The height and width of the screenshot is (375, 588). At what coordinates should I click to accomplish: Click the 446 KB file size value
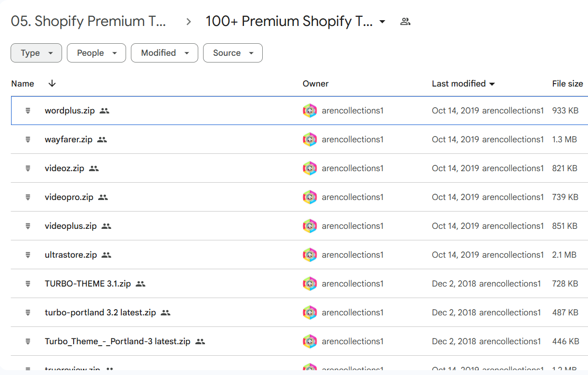(566, 341)
